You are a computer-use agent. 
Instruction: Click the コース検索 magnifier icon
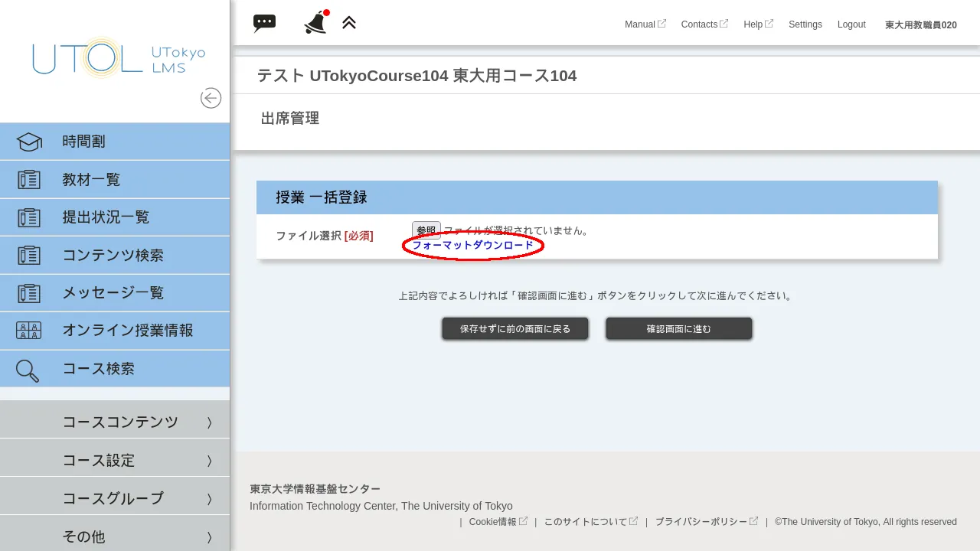(28, 370)
